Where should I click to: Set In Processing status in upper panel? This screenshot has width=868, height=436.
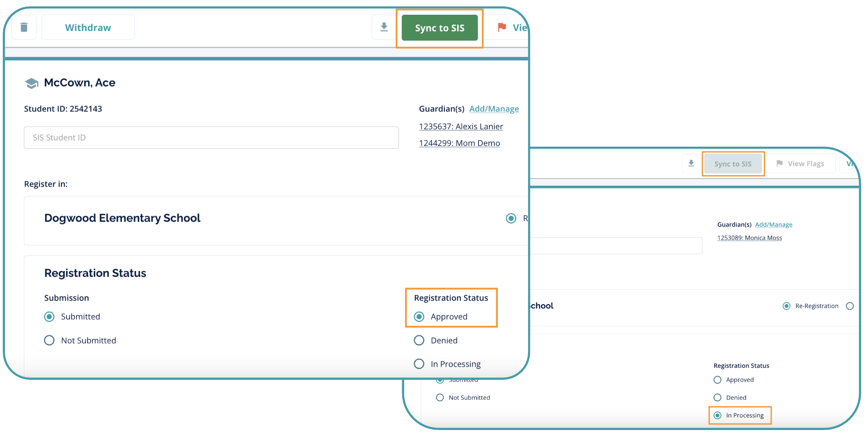click(x=419, y=364)
